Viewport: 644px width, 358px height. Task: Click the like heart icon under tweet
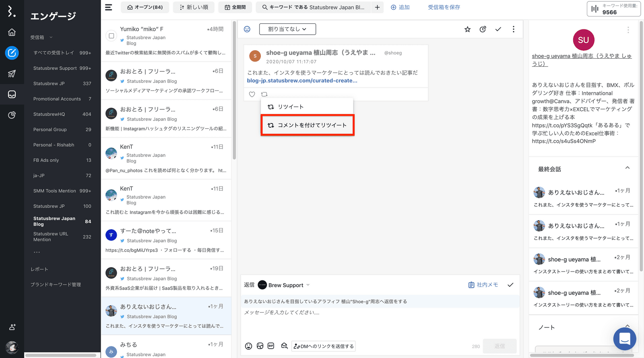pos(252,94)
